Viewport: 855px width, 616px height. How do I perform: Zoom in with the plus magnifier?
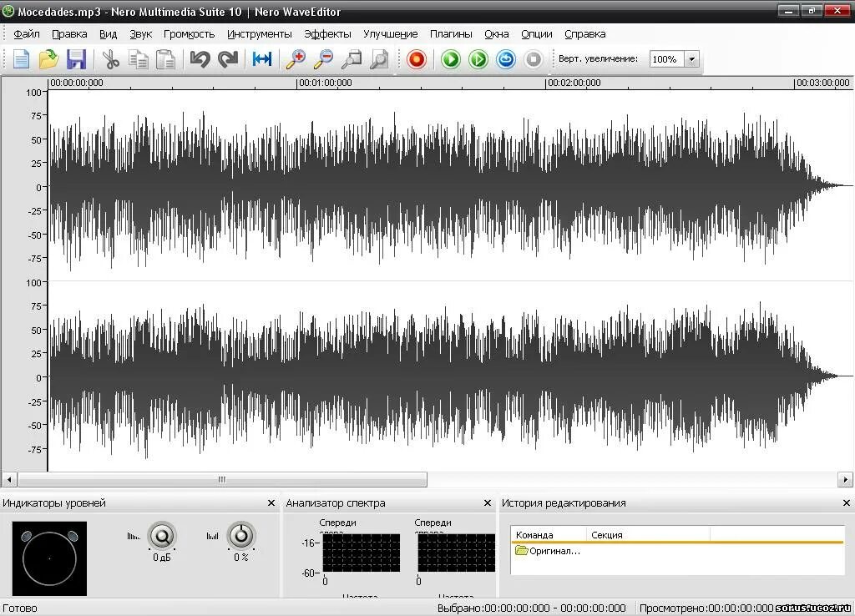(x=296, y=59)
